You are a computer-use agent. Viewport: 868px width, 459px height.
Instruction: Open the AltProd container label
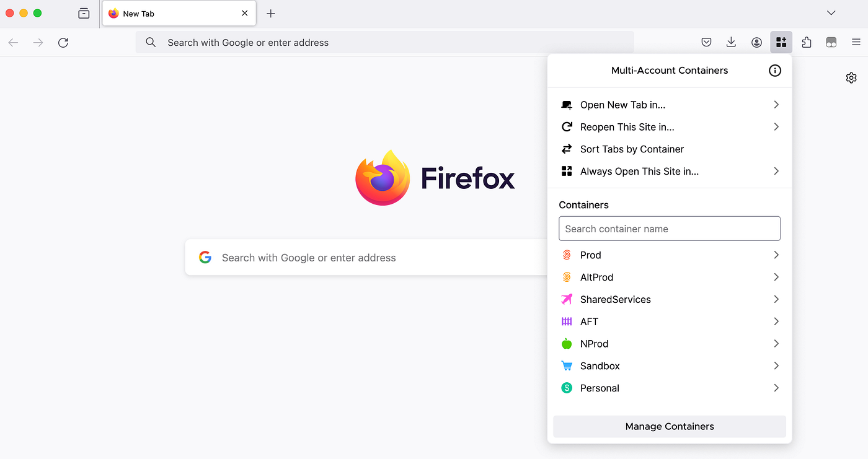pos(596,278)
